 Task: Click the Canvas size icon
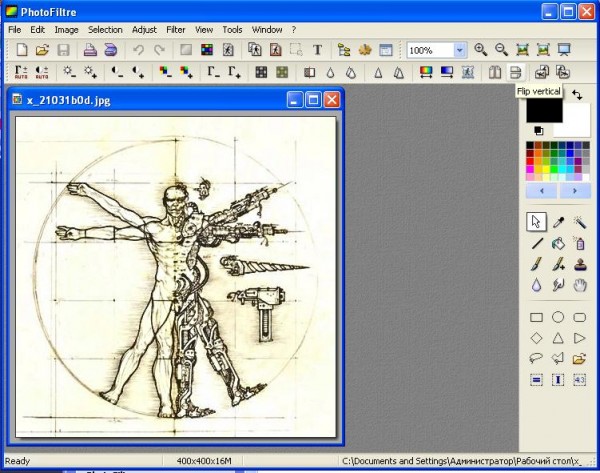tap(276, 50)
